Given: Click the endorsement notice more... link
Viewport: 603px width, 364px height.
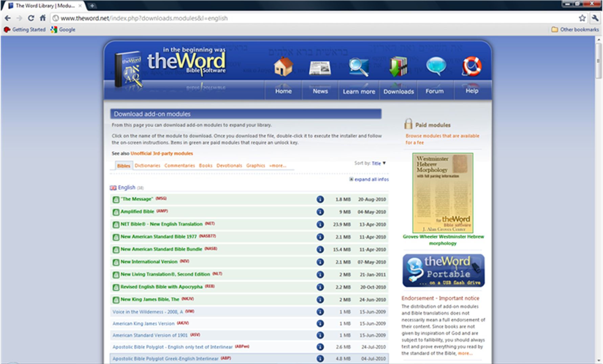Looking at the screenshot, I should coord(465,353).
